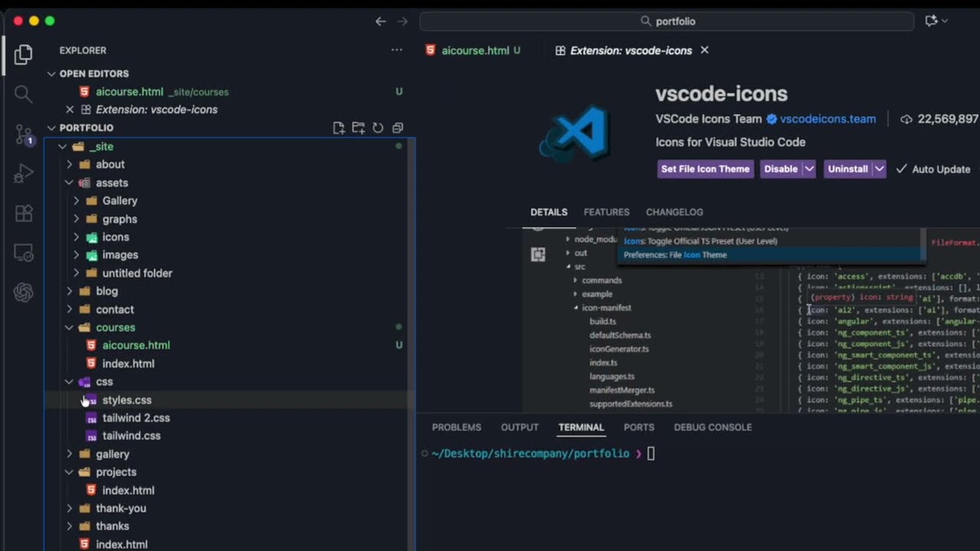Image resolution: width=980 pixels, height=551 pixels.
Task: Click the styles.css file icon
Action: (x=91, y=400)
